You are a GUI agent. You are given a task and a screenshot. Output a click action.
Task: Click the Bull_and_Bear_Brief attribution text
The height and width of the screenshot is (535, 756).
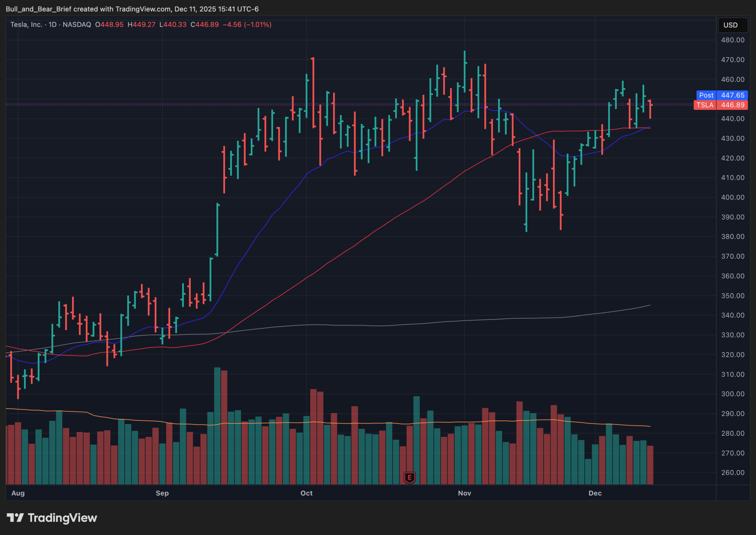click(38, 9)
